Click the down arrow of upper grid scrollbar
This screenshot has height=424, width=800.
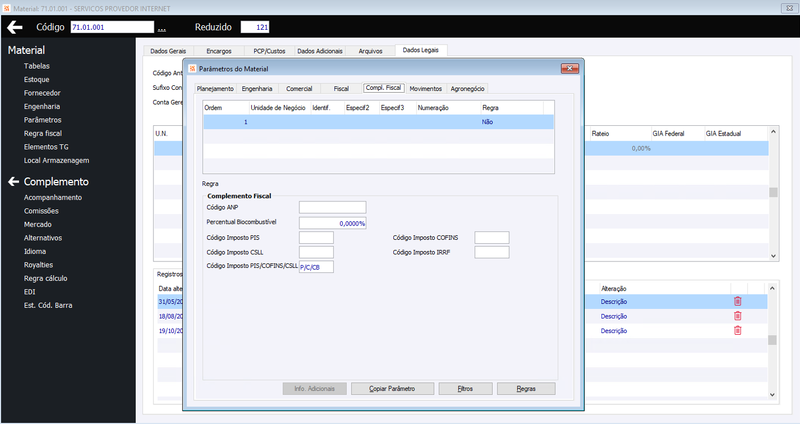coord(773,256)
